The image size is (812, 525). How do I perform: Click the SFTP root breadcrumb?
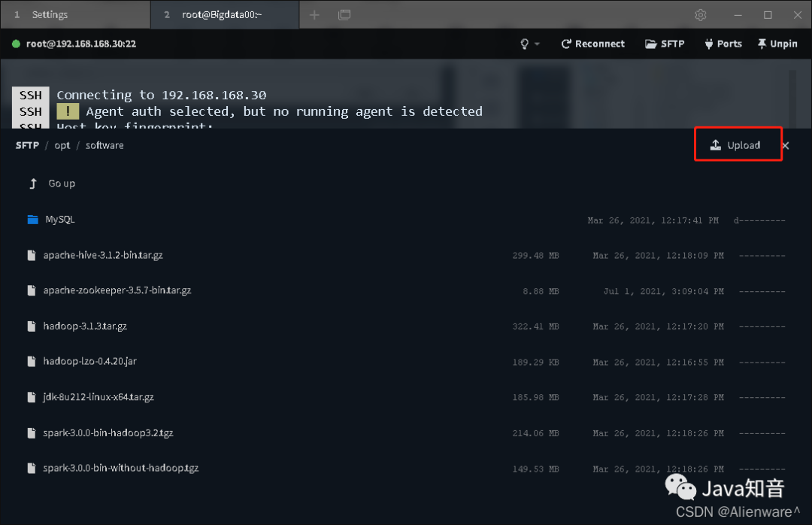pyautogui.click(x=28, y=146)
